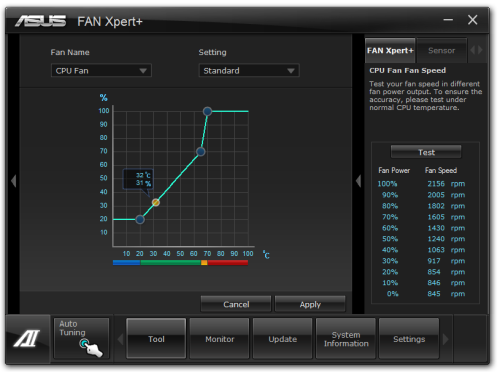Click blue segment of temperature color bar

tap(127, 263)
